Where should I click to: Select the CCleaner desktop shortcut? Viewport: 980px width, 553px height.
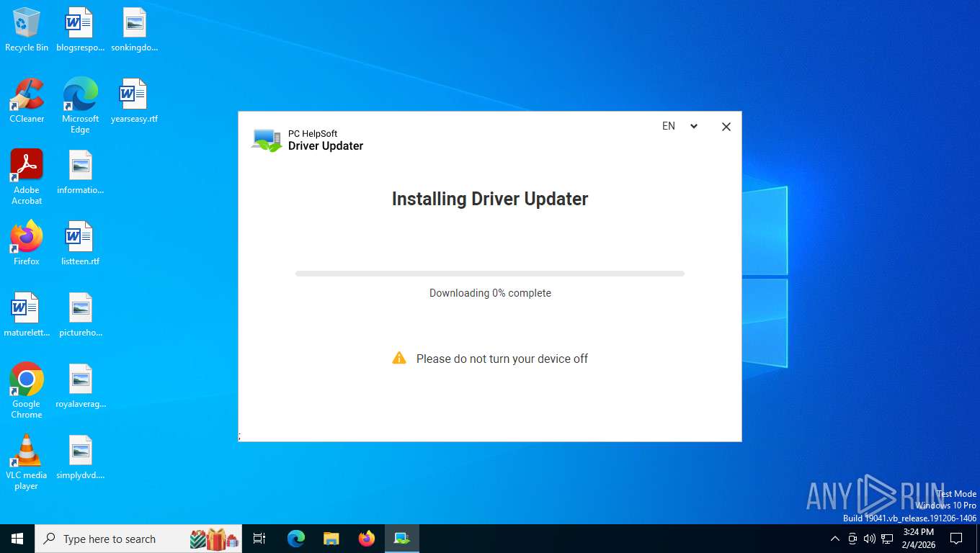[x=27, y=101]
